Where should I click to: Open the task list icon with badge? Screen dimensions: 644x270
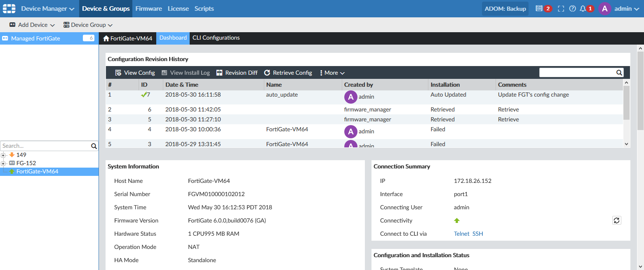click(x=539, y=9)
